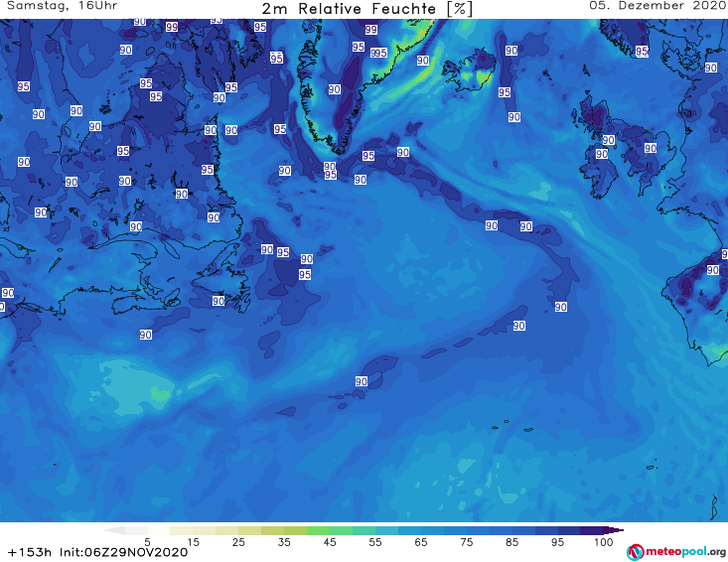
Task: Click color scale value '25'
Action: coord(238,542)
